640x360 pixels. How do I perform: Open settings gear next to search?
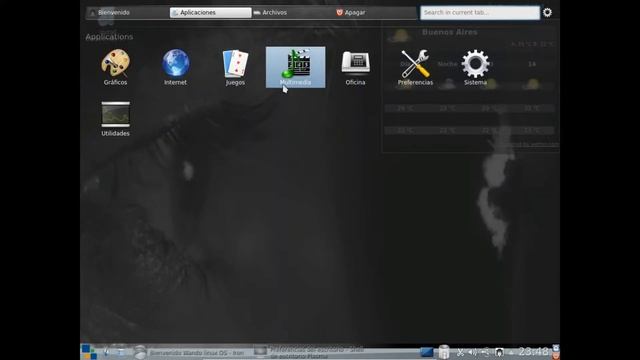pos(547,13)
